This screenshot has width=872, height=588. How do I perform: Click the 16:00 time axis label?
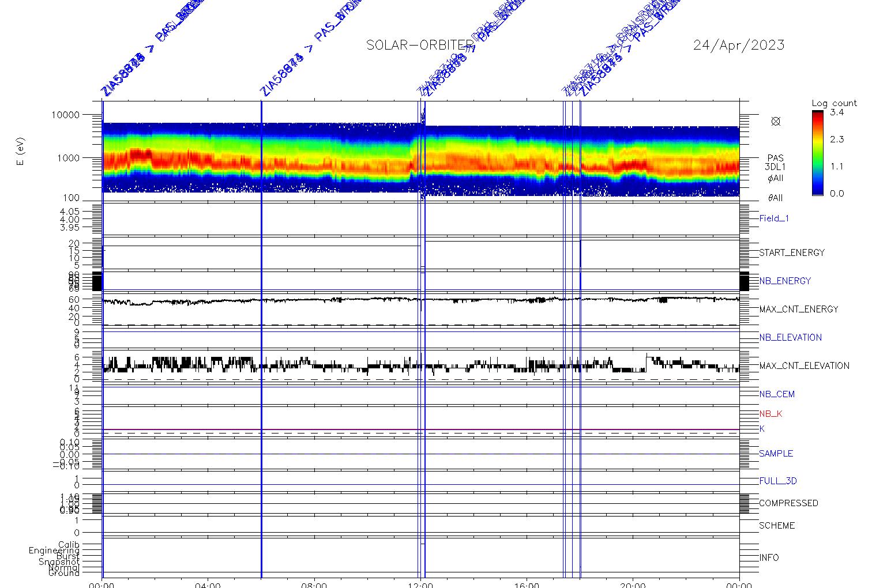tap(527, 585)
